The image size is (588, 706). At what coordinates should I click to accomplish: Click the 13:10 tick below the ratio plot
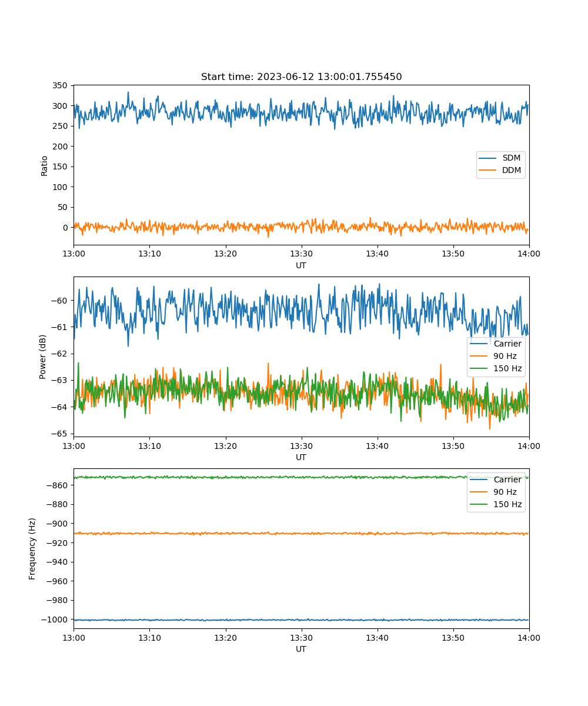click(149, 254)
